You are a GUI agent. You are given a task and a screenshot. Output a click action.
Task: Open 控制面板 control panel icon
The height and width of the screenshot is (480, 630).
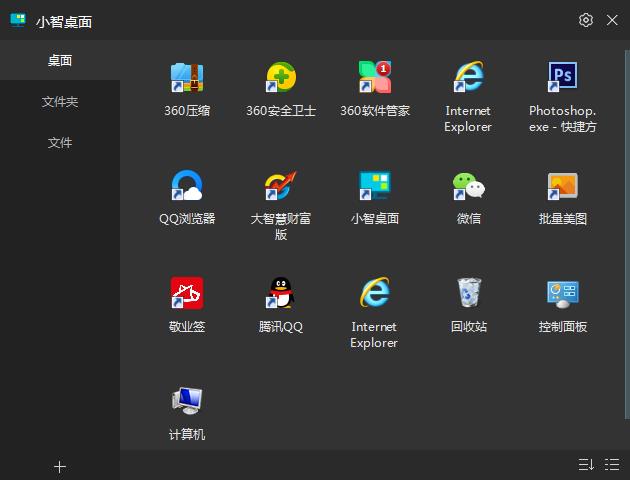pos(562,294)
